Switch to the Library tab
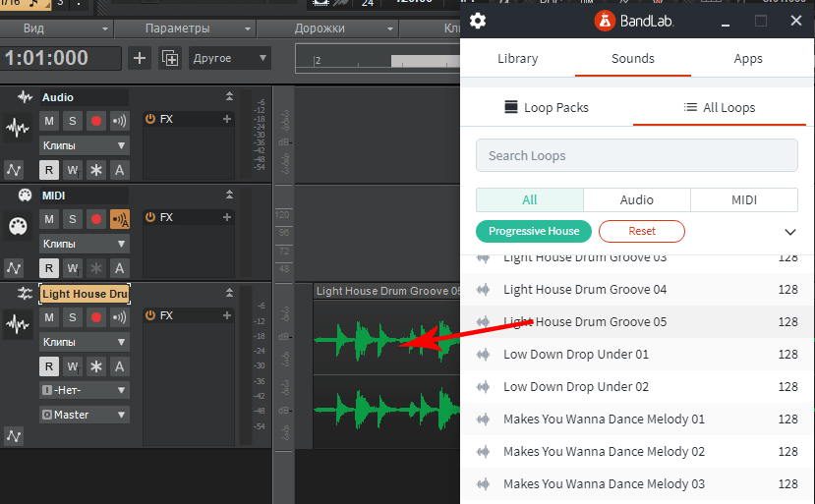815x504 pixels. [x=517, y=59]
